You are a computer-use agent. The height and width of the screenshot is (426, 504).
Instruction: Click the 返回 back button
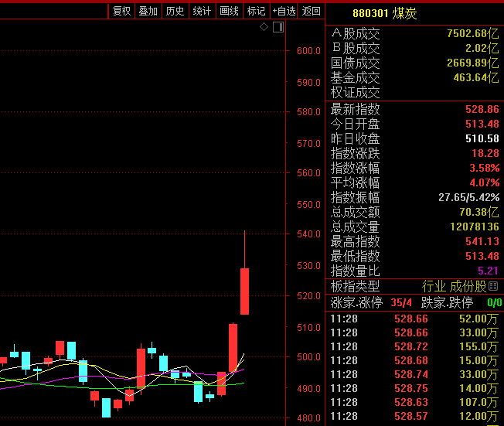pyautogui.click(x=311, y=11)
